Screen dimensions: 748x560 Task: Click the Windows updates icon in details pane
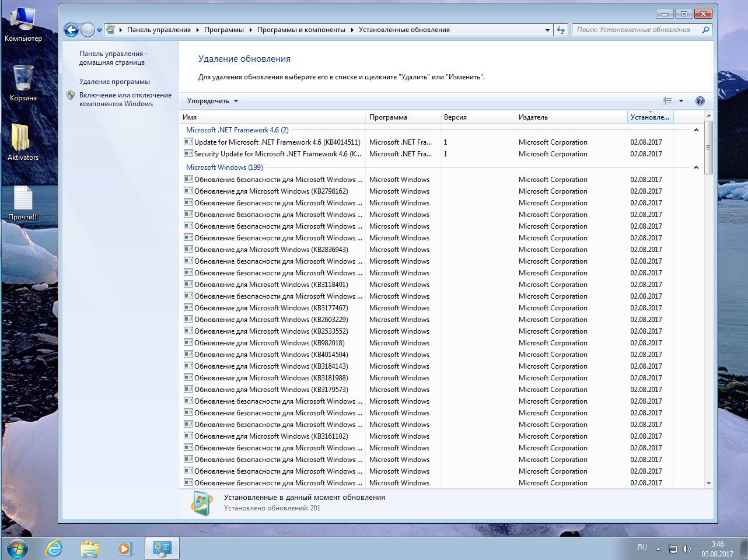coord(202,503)
